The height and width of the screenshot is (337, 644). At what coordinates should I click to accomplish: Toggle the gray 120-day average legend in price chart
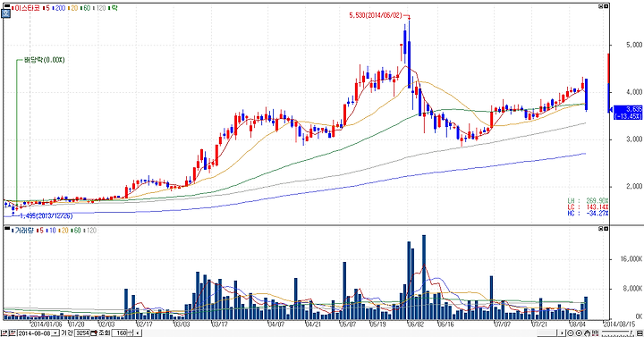tap(100, 7)
